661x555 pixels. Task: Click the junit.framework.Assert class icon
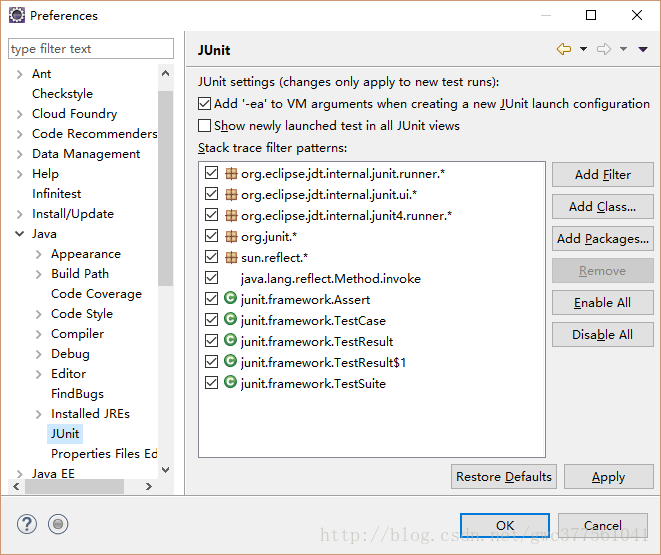tap(231, 299)
